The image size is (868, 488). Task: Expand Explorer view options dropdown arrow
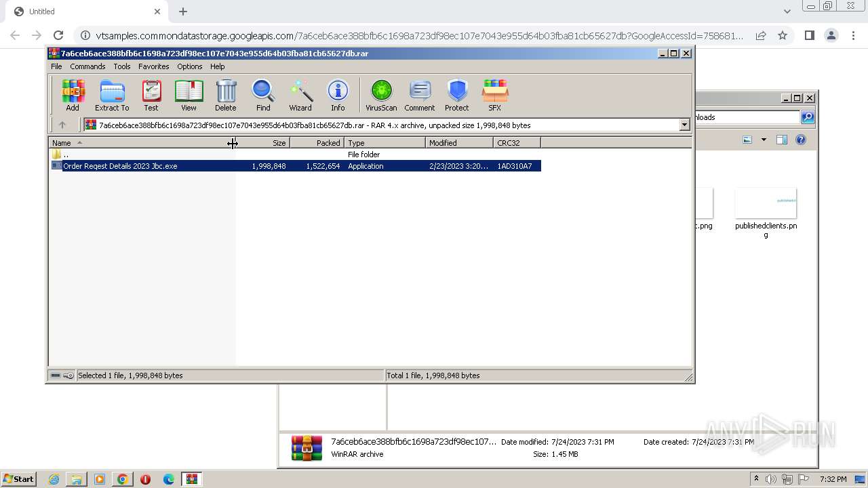[764, 140]
